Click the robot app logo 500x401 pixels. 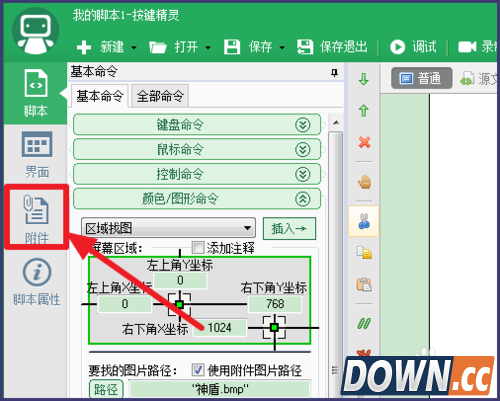(35, 31)
